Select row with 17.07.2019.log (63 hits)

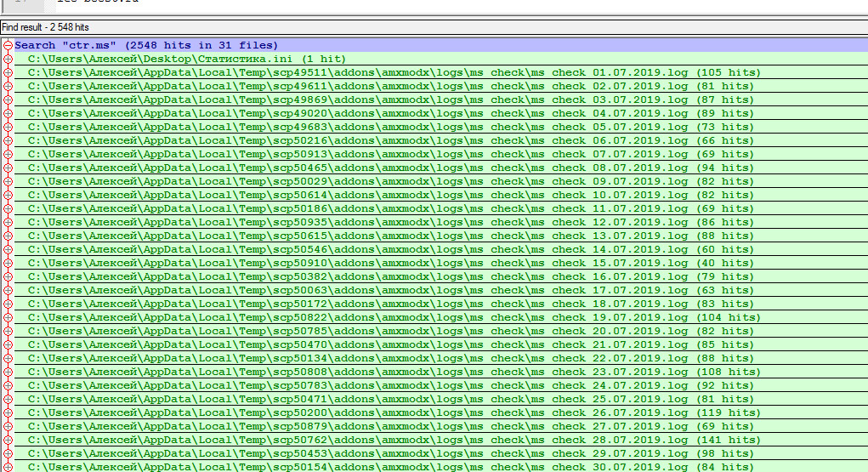[x=440, y=290]
